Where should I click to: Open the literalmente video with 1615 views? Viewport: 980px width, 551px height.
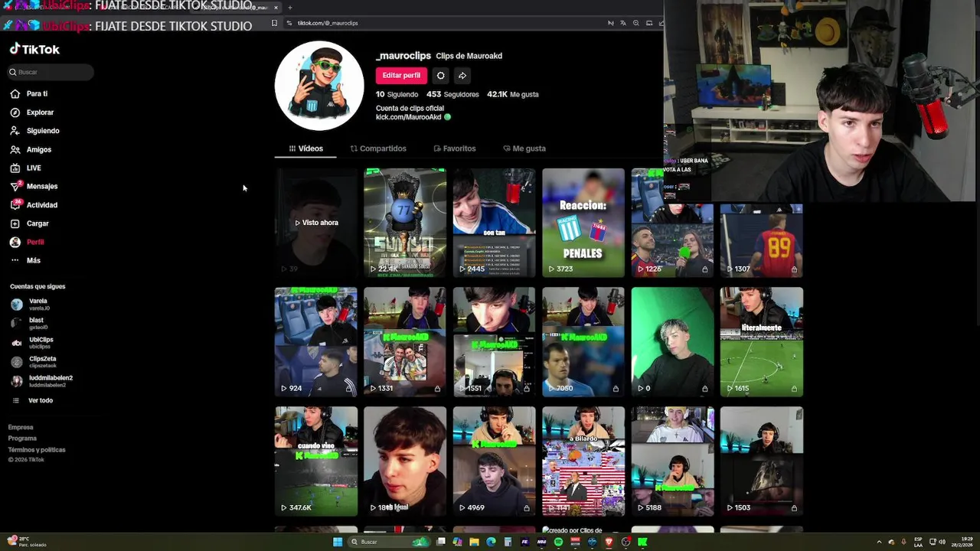762,342
